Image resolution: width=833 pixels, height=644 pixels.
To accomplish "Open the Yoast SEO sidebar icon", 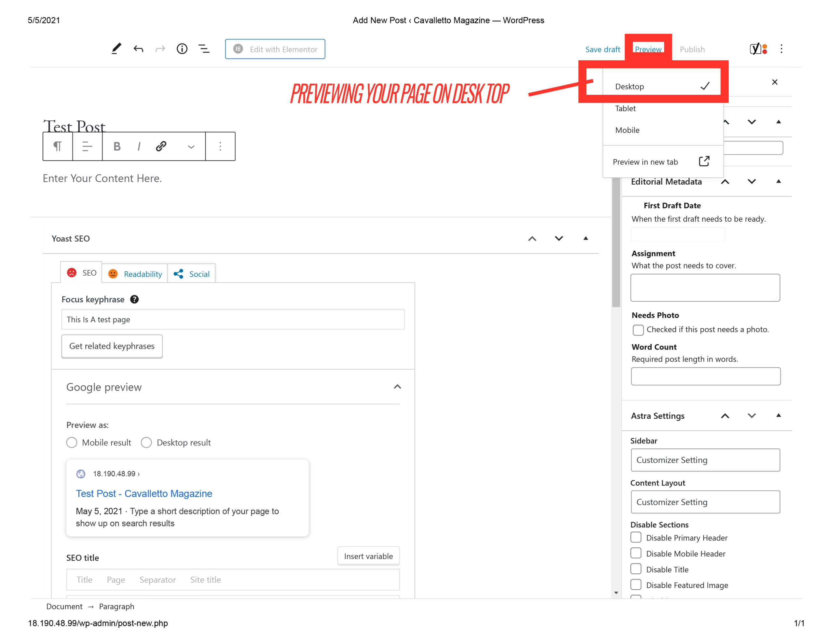I will point(758,49).
